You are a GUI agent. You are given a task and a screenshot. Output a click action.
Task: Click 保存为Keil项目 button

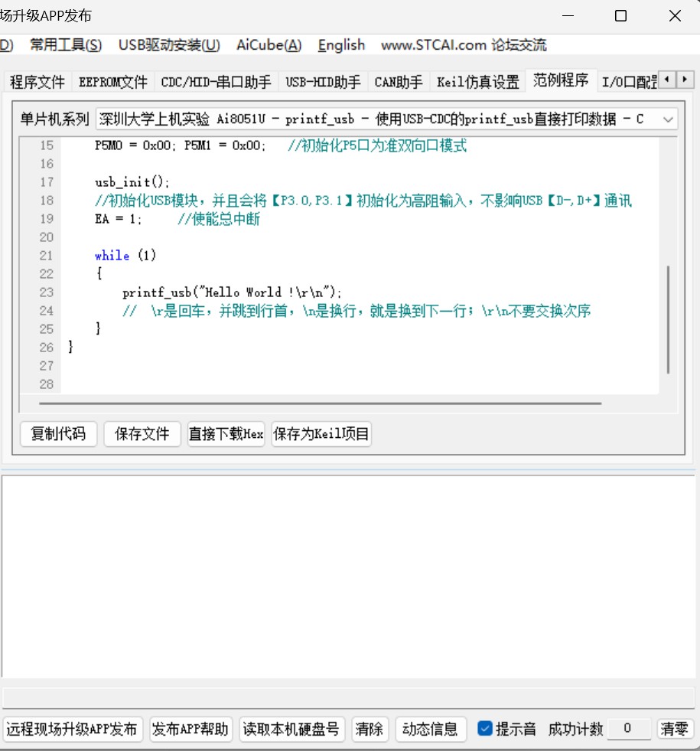point(321,433)
